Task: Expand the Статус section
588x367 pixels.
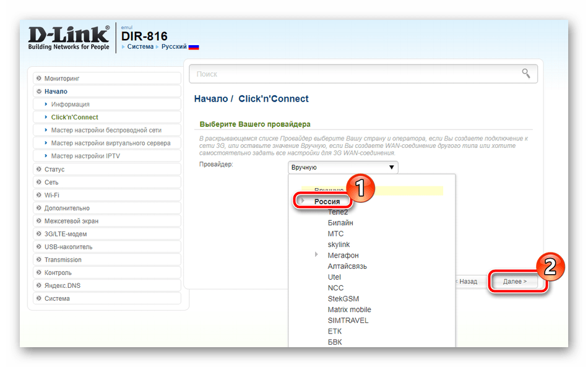Action: click(x=107, y=169)
